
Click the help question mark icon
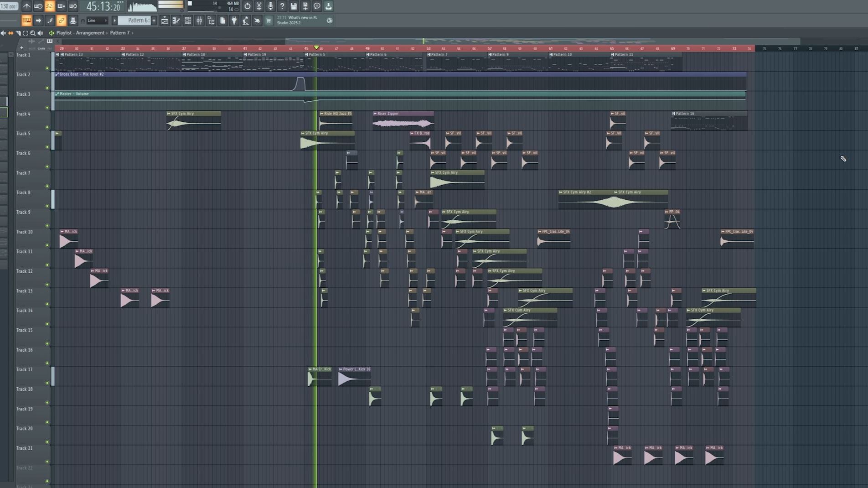pyautogui.click(x=282, y=6)
